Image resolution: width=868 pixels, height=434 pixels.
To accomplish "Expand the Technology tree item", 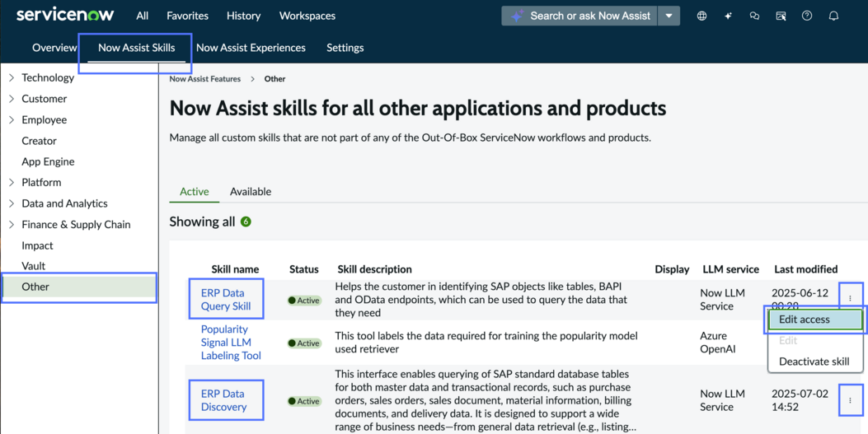I will coord(12,78).
